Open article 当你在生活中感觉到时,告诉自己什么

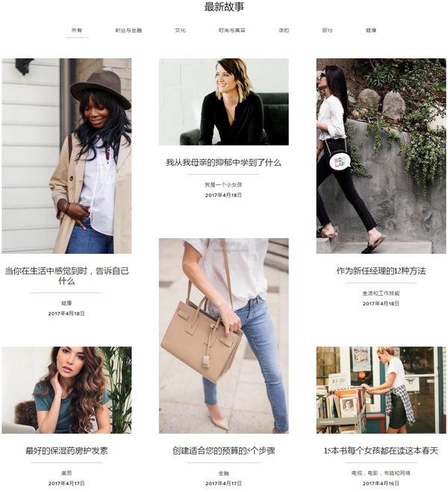[x=66, y=275]
